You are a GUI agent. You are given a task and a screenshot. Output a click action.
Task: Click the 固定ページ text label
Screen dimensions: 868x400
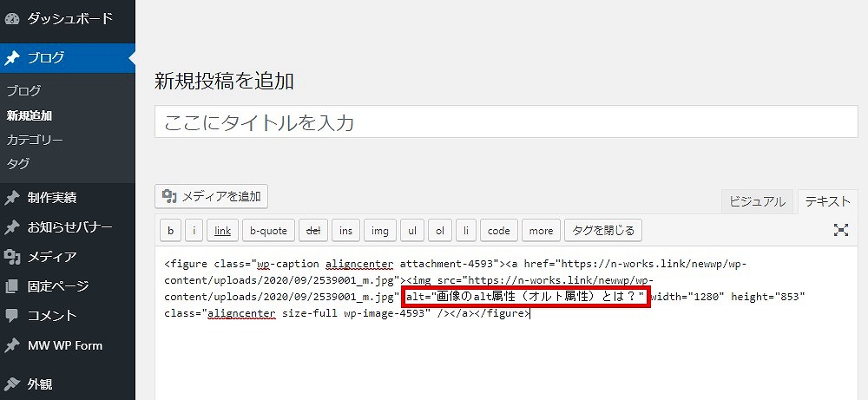click(58, 286)
